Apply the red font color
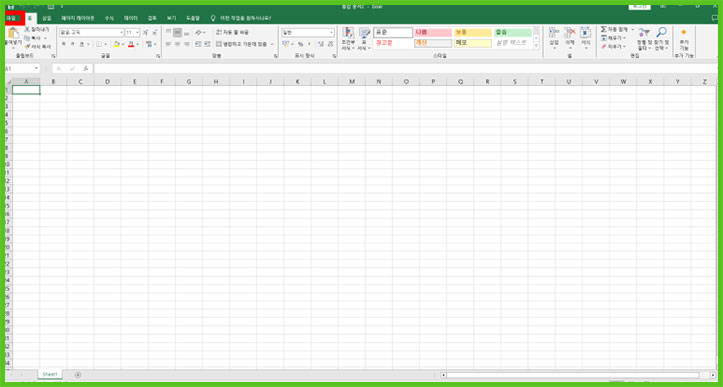Screen dimensions: 723x387 click(131, 44)
